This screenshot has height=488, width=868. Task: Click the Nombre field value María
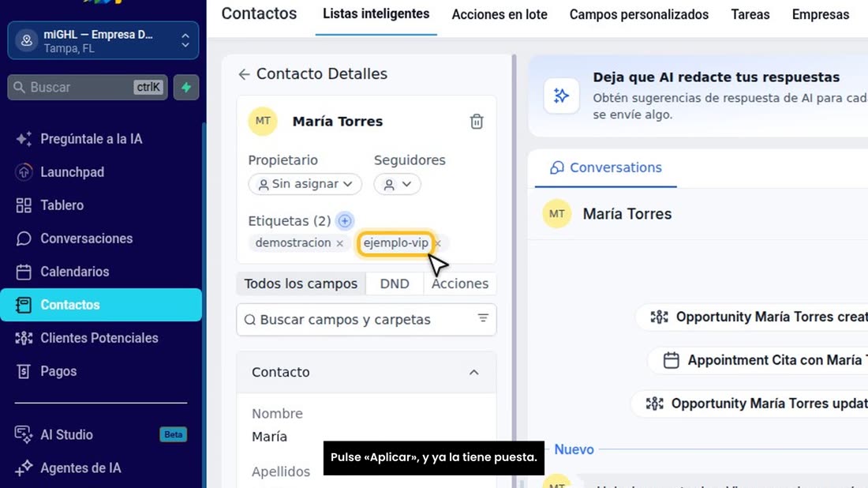pyautogui.click(x=270, y=437)
